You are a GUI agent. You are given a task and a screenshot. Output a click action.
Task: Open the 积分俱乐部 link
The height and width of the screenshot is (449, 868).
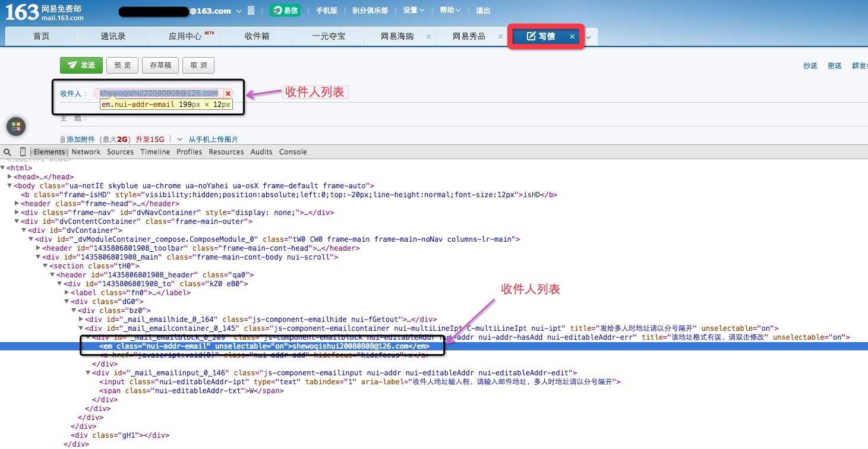[370, 11]
